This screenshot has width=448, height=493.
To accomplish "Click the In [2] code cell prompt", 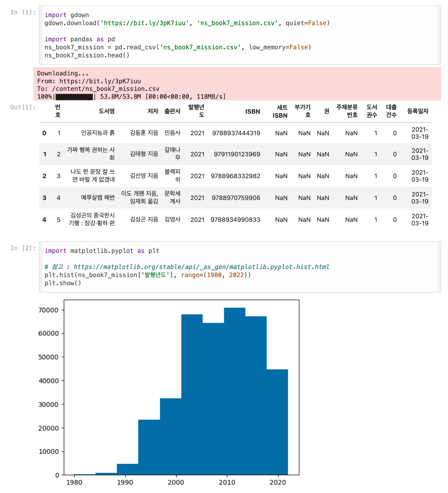I will (23, 248).
